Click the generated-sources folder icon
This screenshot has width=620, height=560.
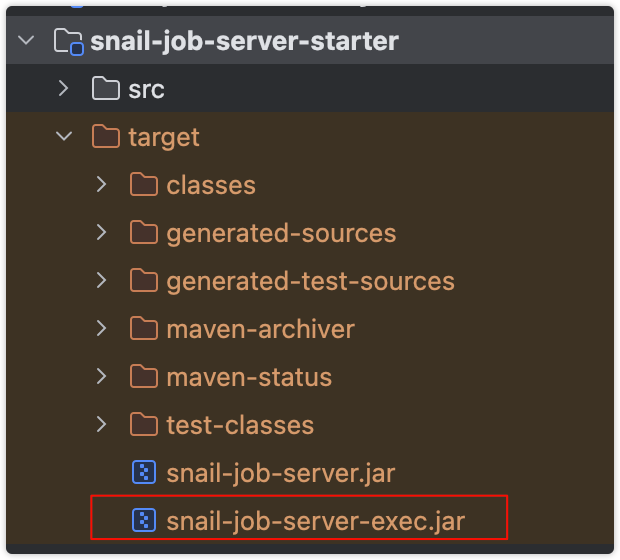point(143,233)
